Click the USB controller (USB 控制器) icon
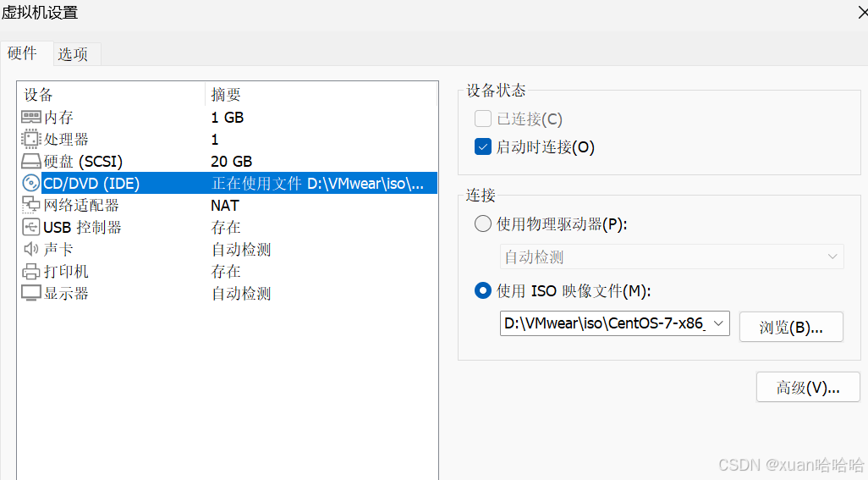Viewport: 868px width, 480px height. click(x=31, y=227)
